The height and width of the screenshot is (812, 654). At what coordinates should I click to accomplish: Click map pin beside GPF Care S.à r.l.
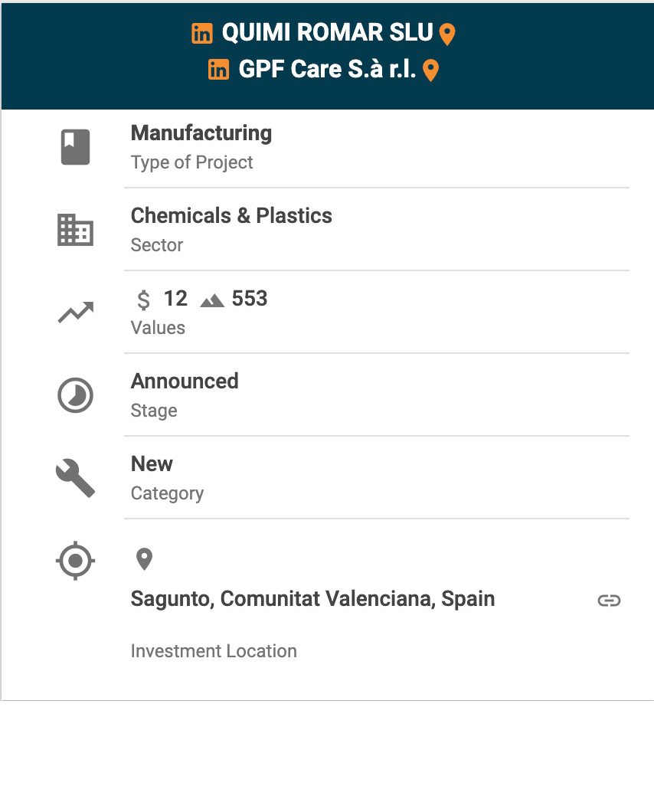[431, 71]
